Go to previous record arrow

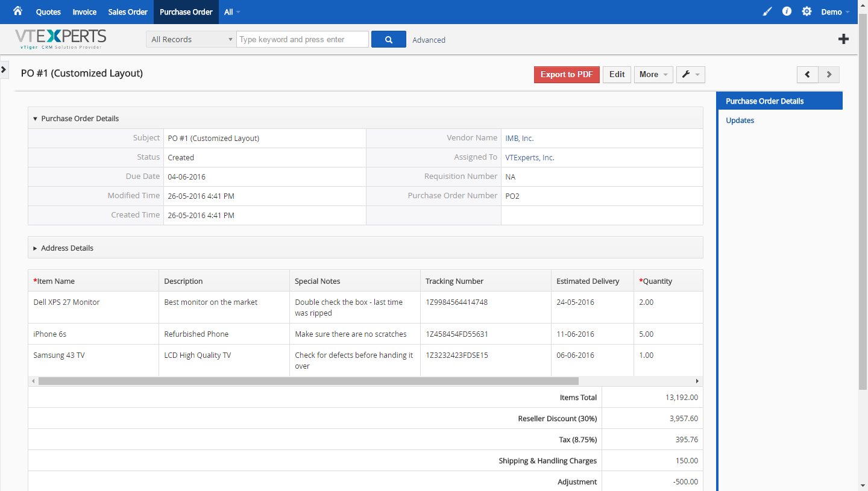coord(808,75)
